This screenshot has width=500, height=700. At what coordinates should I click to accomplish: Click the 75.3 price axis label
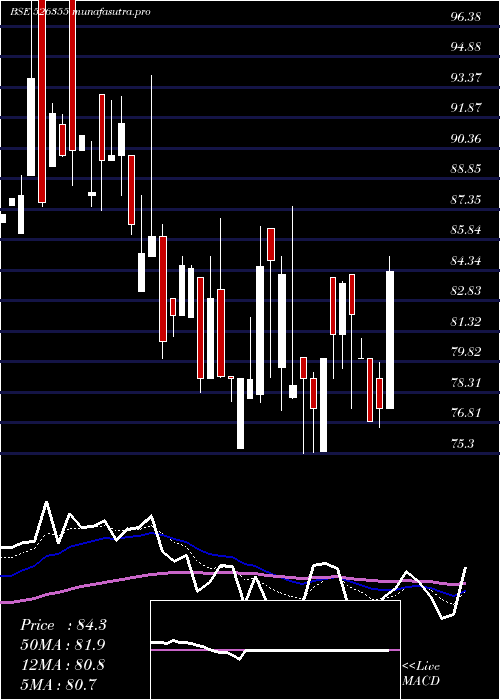462,443
